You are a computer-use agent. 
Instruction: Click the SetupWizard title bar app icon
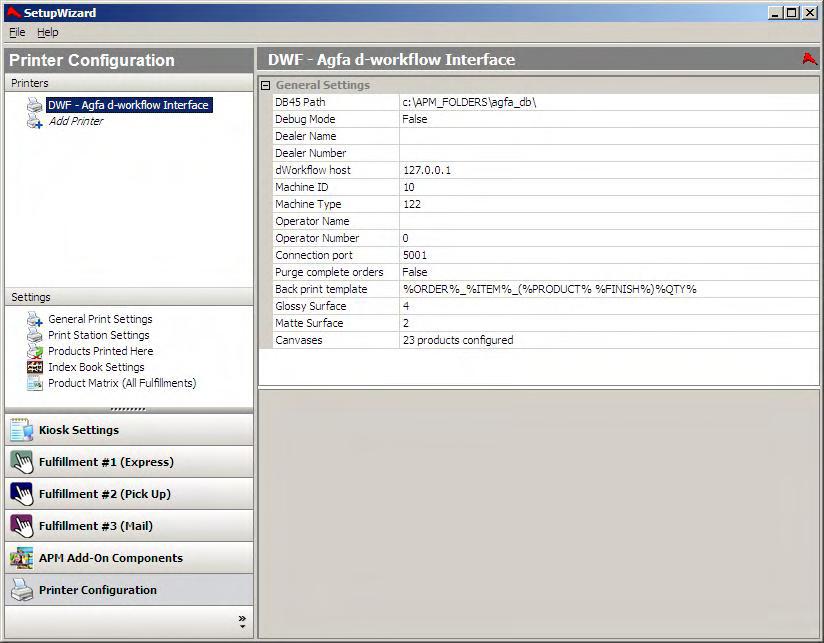[13, 13]
